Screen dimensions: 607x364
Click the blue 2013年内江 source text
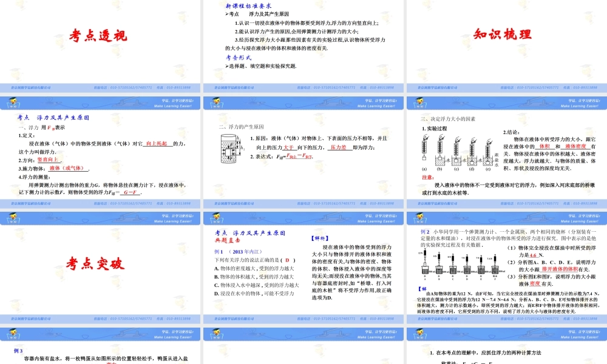(245, 252)
